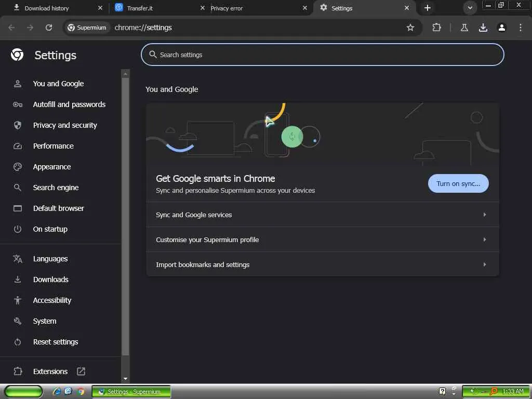Click the external link icon beside Extensions
Screen dimensions: 532x399
tap(81, 371)
